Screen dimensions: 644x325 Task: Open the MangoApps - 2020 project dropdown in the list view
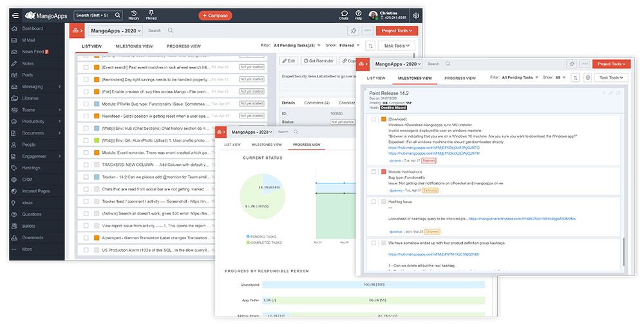click(115, 31)
